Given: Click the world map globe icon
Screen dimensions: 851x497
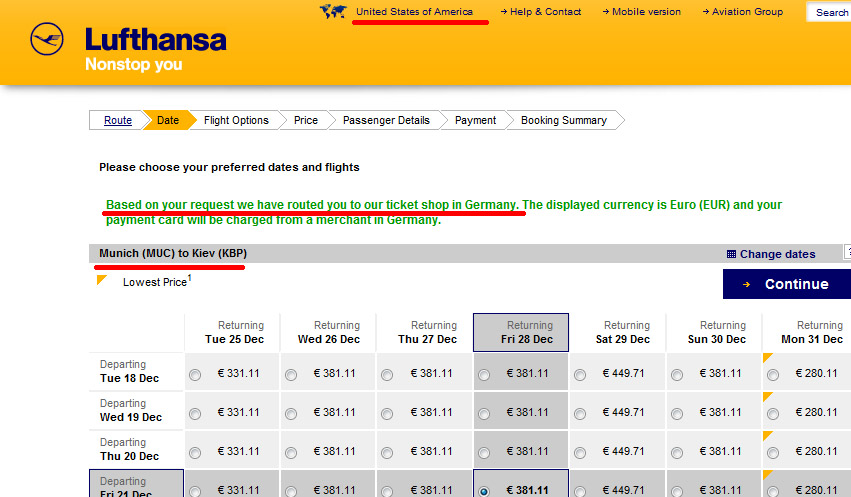Looking at the screenshot, I should pos(332,11).
